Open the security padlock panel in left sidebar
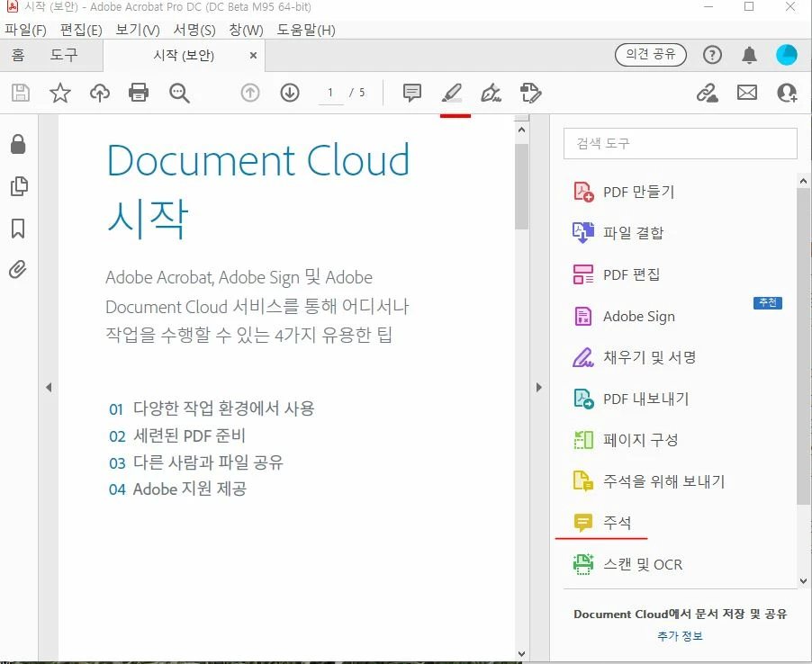 18,144
